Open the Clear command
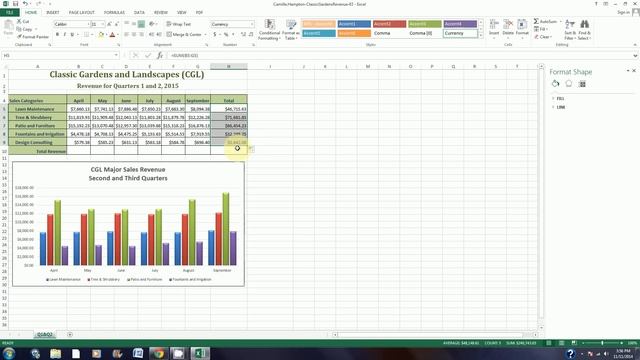Viewport: 640px width, 360px height. [543, 37]
